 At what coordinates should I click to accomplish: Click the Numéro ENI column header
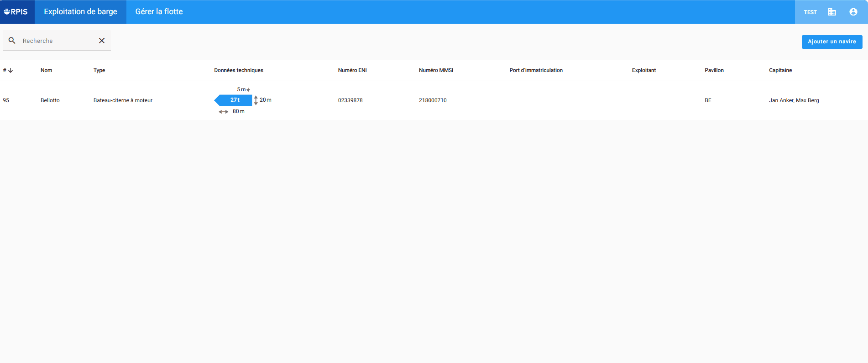(352, 70)
